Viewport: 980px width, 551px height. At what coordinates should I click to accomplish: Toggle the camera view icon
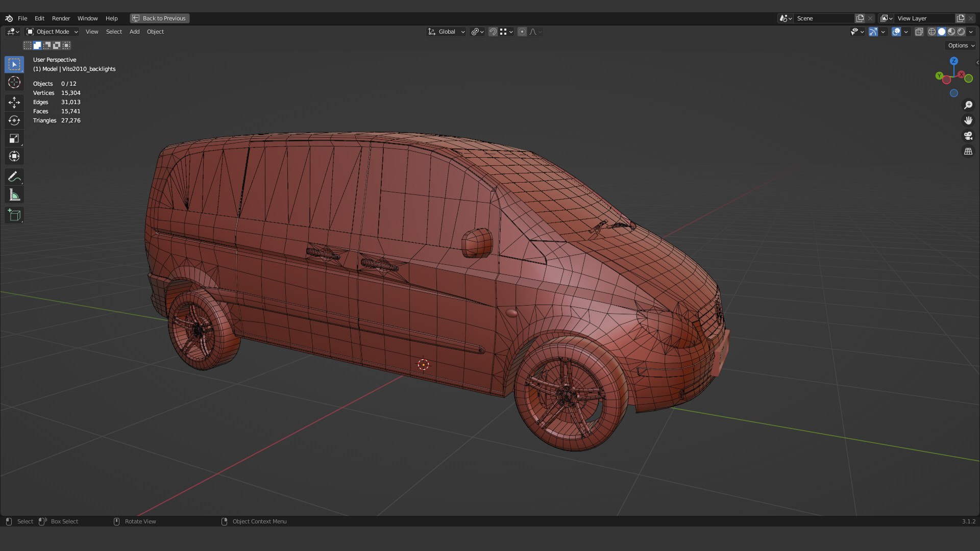click(x=968, y=136)
